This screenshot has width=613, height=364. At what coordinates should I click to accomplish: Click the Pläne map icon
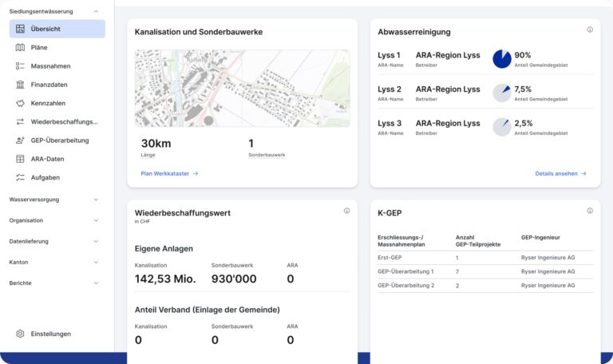coord(21,48)
